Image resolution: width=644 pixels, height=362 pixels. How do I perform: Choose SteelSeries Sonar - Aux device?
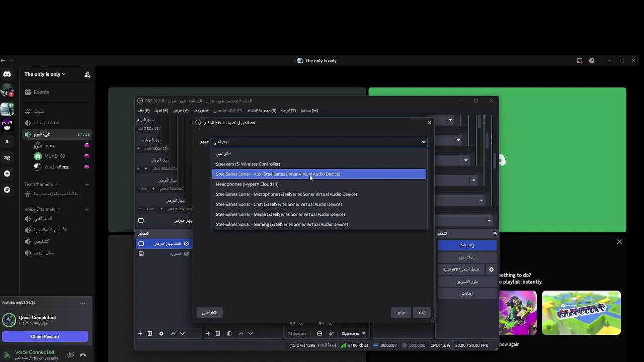(x=319, y=174)
